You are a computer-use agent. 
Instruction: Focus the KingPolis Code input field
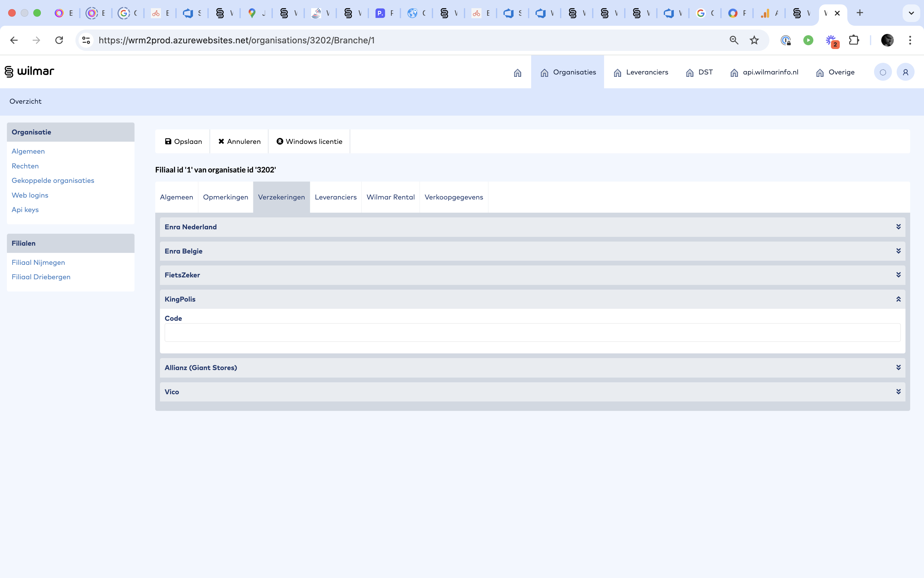click(x=532, y=333)
